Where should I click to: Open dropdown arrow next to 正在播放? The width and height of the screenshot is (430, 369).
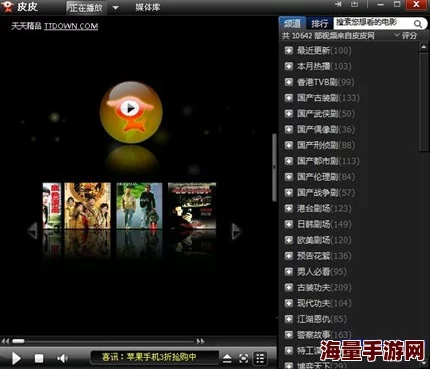pyautogui.click(x=115, y=7)
